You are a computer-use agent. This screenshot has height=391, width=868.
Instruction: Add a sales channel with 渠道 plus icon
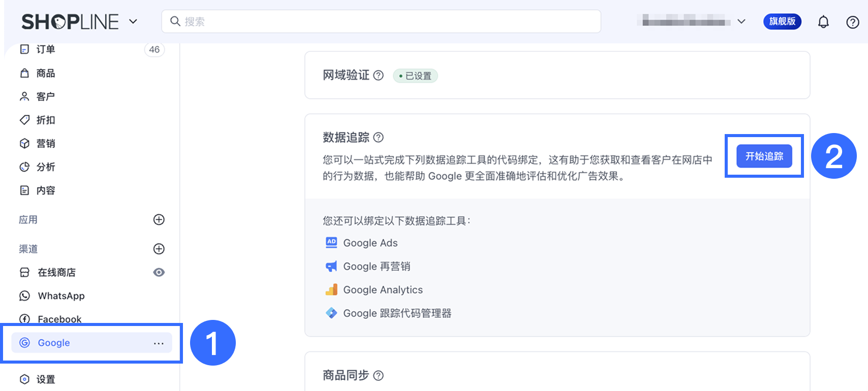click(159, 249)
